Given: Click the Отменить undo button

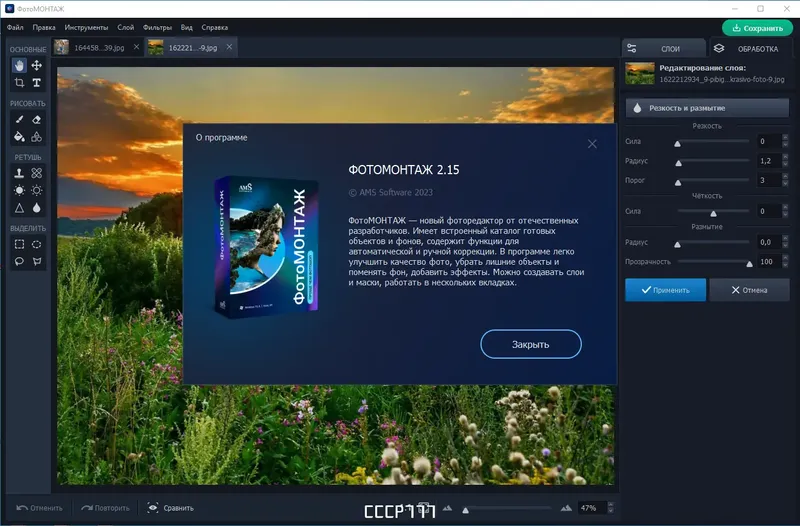Looking at the screenshot, I should (x=39, y=508).
